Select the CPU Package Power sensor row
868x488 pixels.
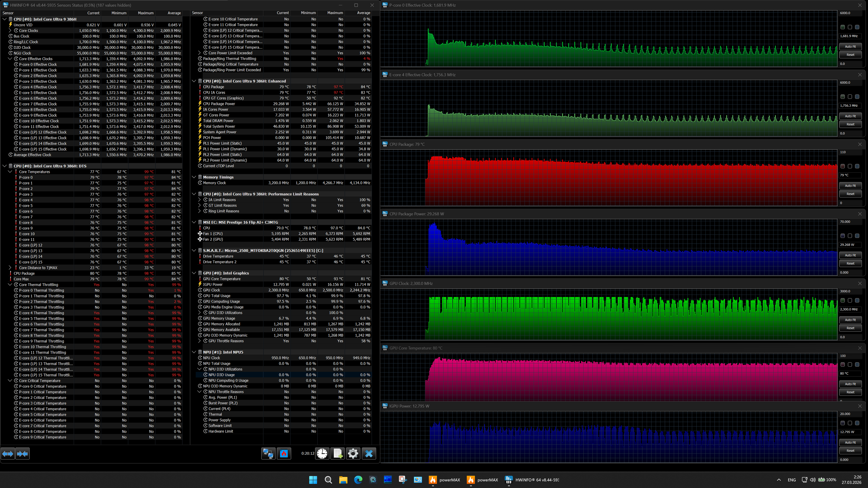219,104
